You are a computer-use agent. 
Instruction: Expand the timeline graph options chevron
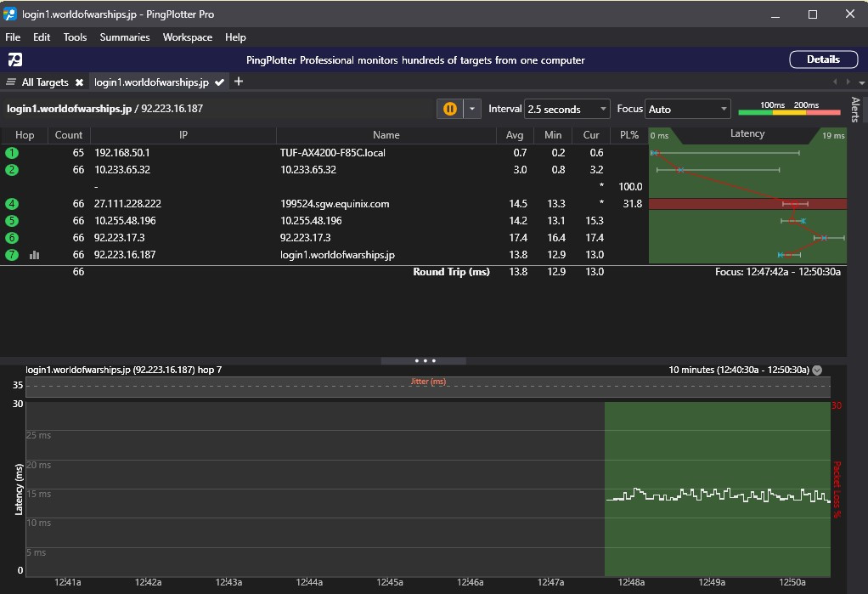(817, 370)
